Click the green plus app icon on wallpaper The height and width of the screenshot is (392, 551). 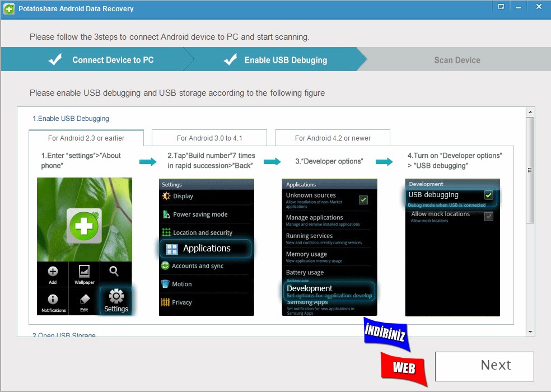coord(85,226)
